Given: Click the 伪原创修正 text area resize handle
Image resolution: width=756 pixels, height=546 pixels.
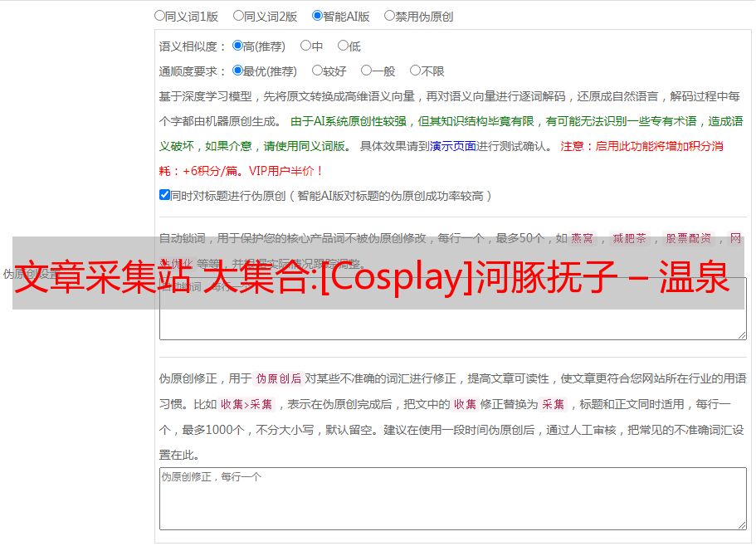Looking at the screenshot, I should pos(741,524).
